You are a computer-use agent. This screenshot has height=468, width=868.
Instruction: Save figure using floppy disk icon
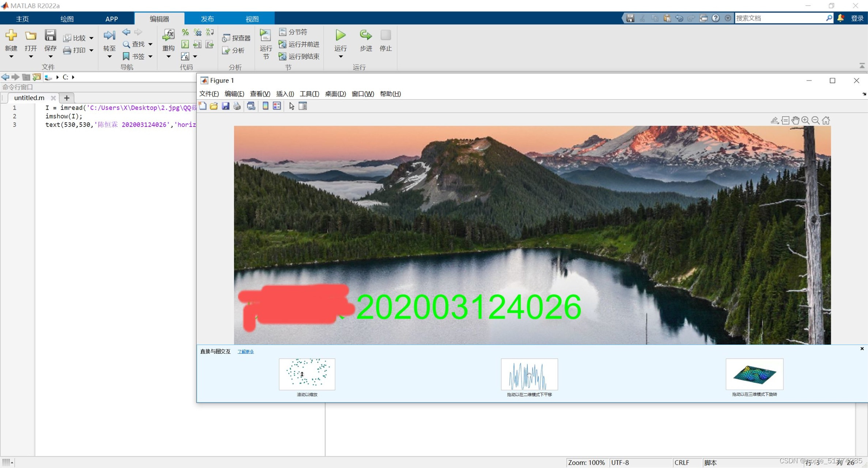(x=225, y=106)
